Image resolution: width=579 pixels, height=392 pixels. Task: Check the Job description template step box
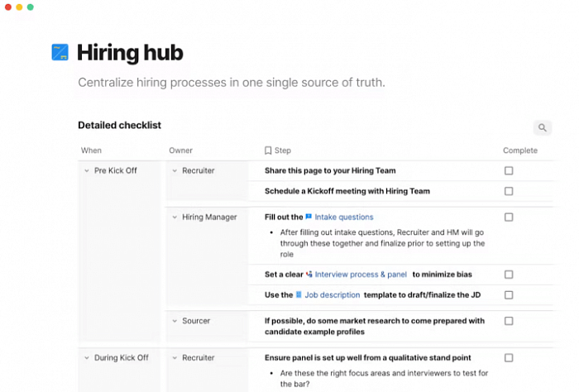[509, 295]
